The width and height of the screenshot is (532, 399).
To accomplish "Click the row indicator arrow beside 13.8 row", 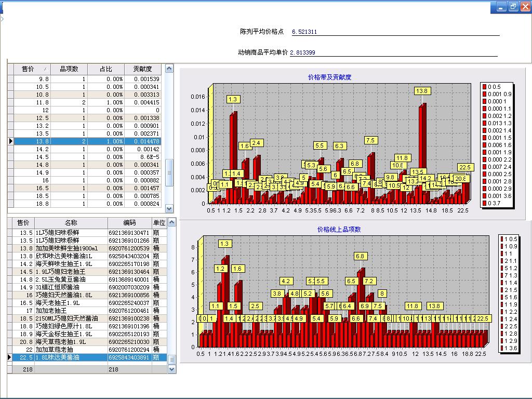I will (10, 141).
